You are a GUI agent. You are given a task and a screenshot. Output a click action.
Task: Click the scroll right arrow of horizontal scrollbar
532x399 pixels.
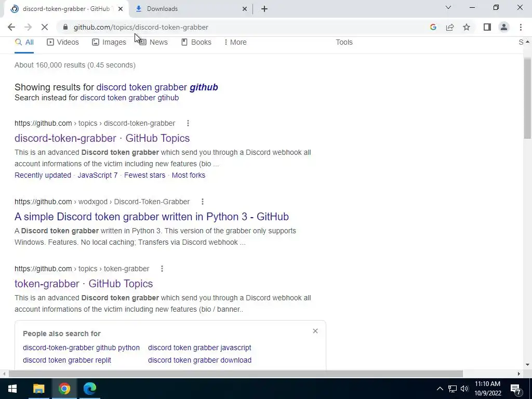(518, 374)
